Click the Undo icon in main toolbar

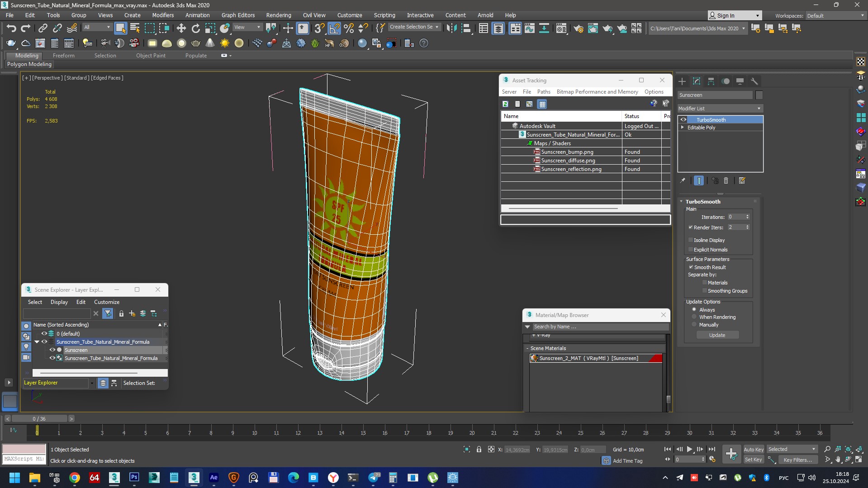click(11, 28)
